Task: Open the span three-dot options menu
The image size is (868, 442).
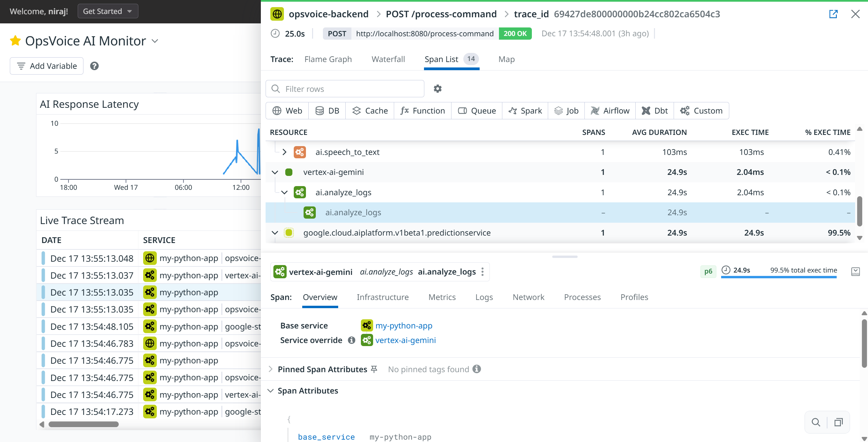Action: tap(482, 272)
